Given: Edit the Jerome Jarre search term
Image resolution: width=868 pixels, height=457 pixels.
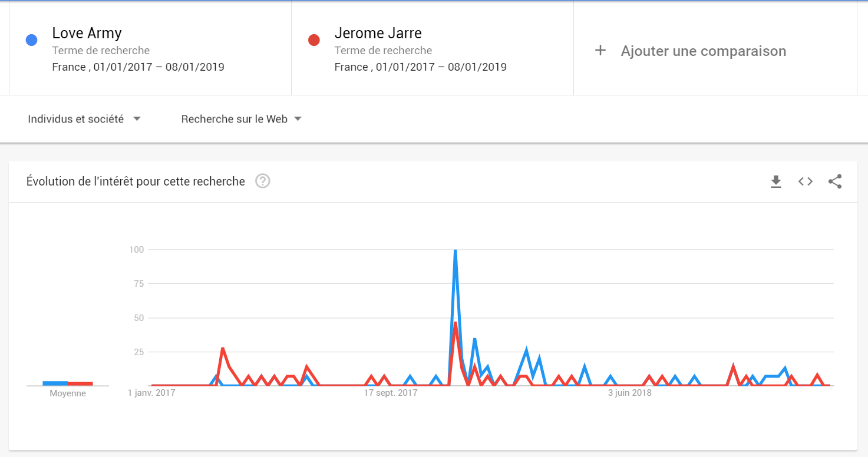Looking at the screenshot, I should pyautogui.click(x=378, y=33).
